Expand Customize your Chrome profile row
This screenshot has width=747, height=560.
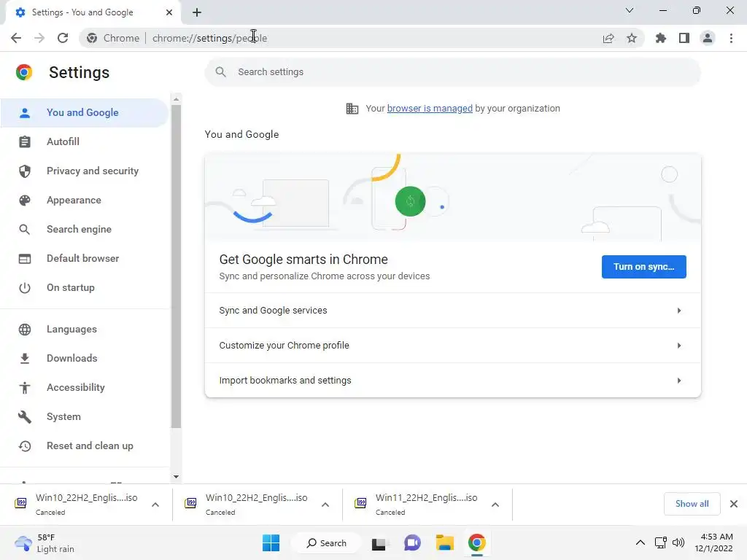click(452, 345)
